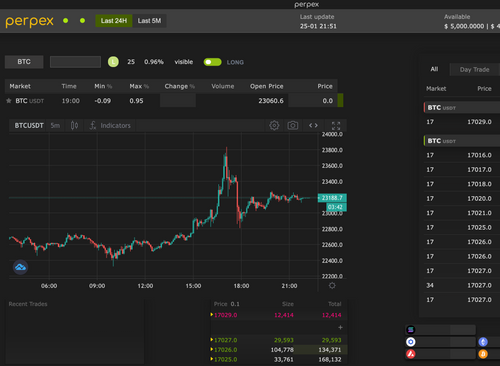
Task: Click the current price label 23188.7
Action: (x=332, y=198)
